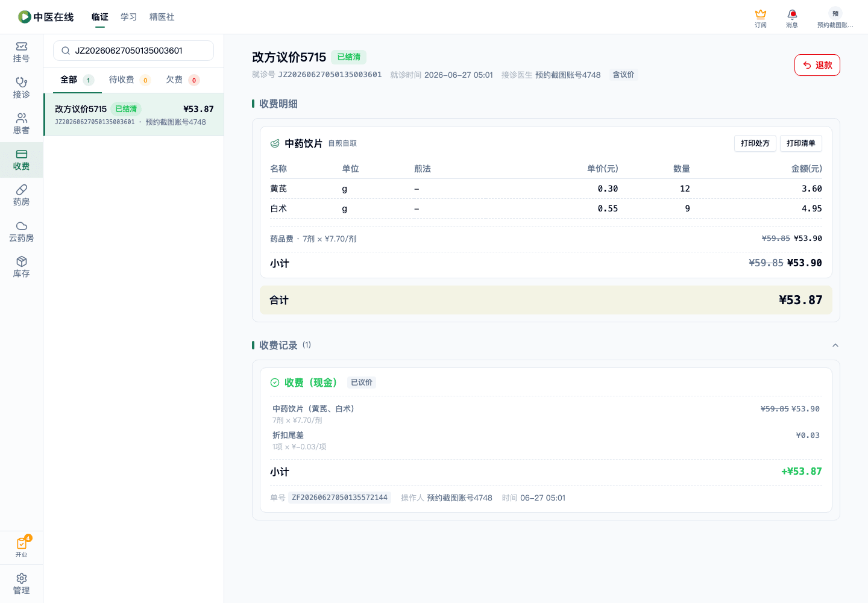Select the 收费 billing sidebar icon
This screenshot has width=868, height=603.
tap(21, 160)
